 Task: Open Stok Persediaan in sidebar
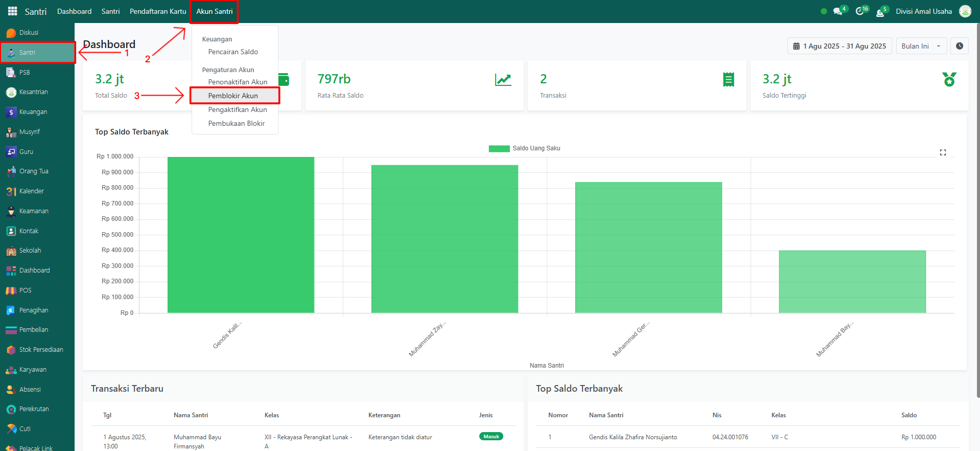(41, 350)
